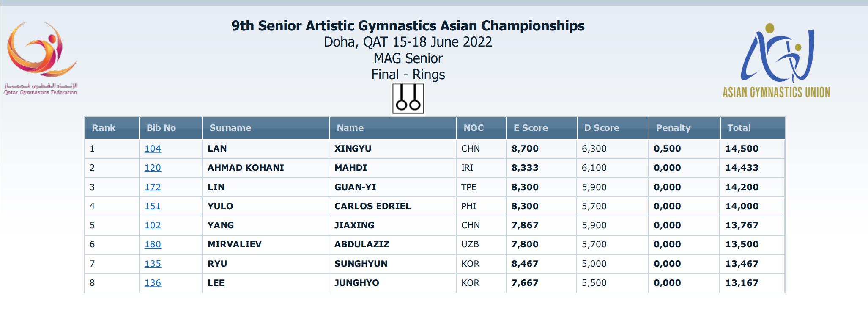Click the E Score column header
Image resolution: width=868 pixels, height=315 pixels.
click(531, 128)
